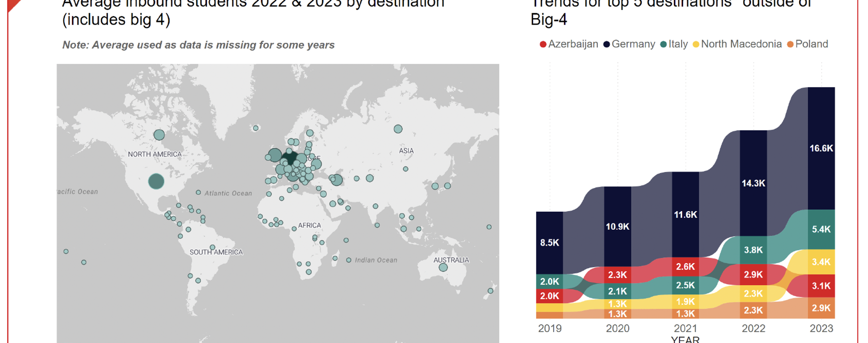The width and height of the screenshot is (868, 343).
Task: Select Italy 5.4K segment in 2023
Action: point(821,229)
